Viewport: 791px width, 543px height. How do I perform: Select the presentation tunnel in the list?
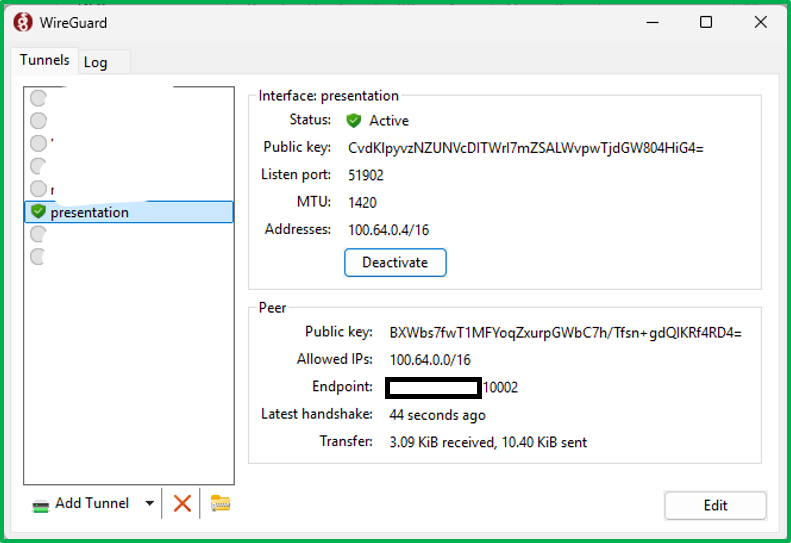pyautogui.click(x=90, y=212)
